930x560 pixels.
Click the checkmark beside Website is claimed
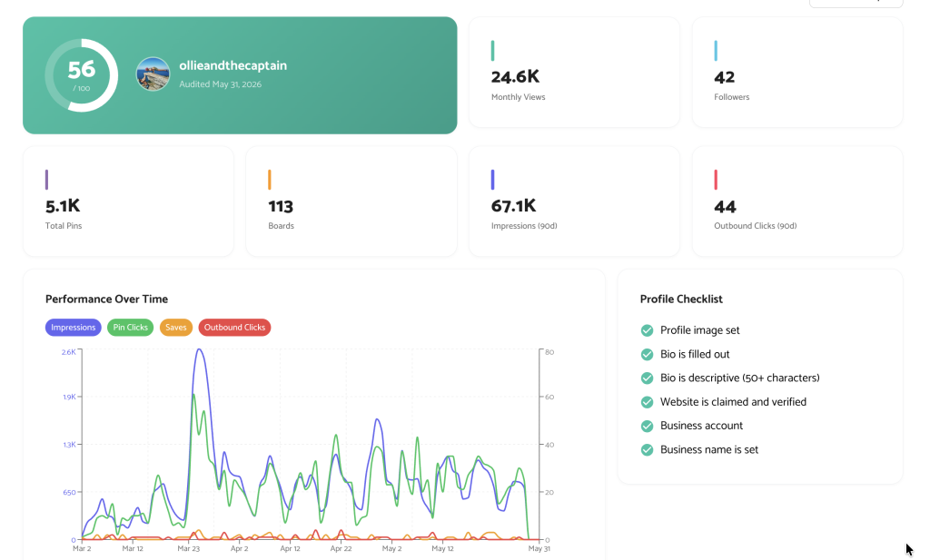click(x=647, y=402)
